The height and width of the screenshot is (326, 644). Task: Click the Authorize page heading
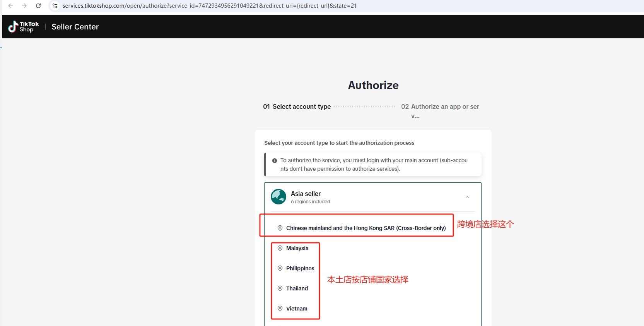point(373,85)
